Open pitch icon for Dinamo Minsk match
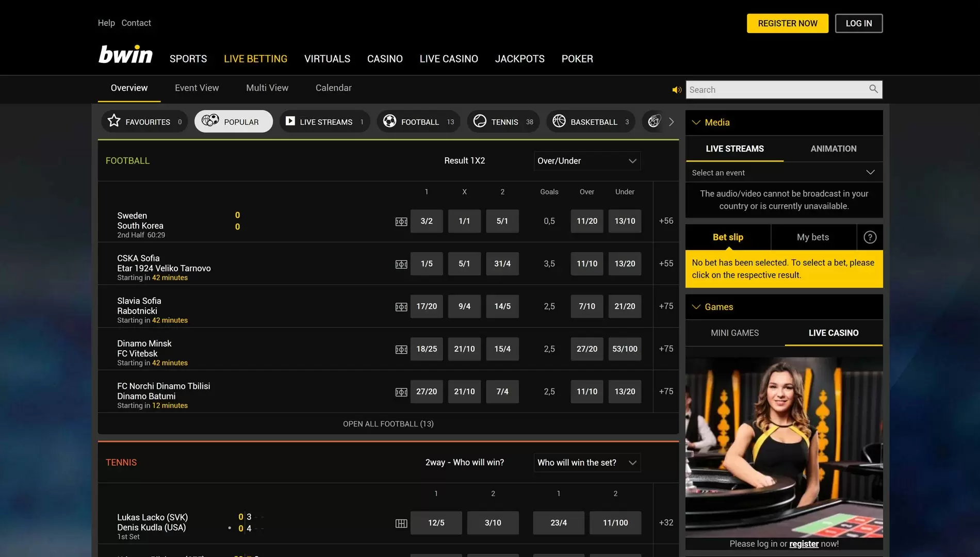Image resolution: width=980 pixels, height=557 pixels. coord(401,350)
